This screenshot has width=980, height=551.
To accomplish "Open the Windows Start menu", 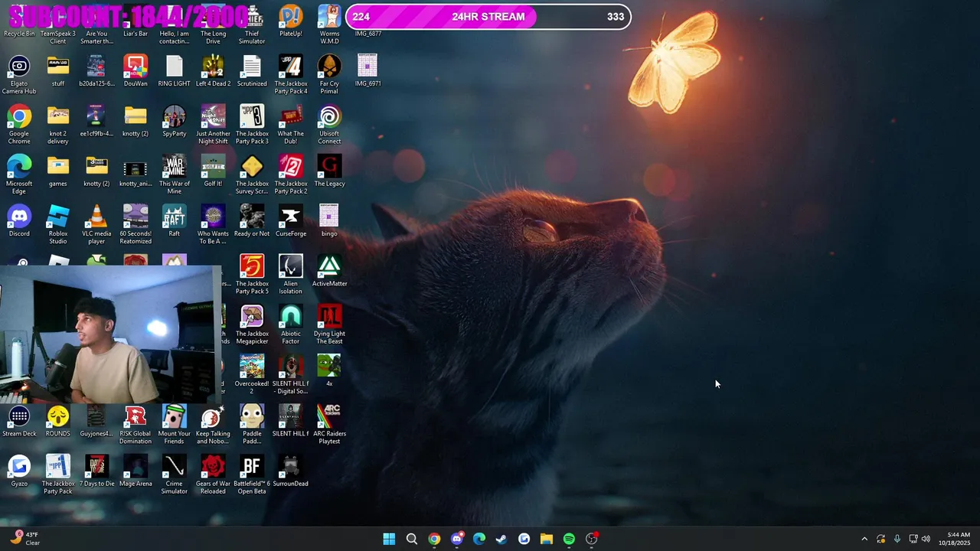I will pyautogui.click(x=389, y=539).
